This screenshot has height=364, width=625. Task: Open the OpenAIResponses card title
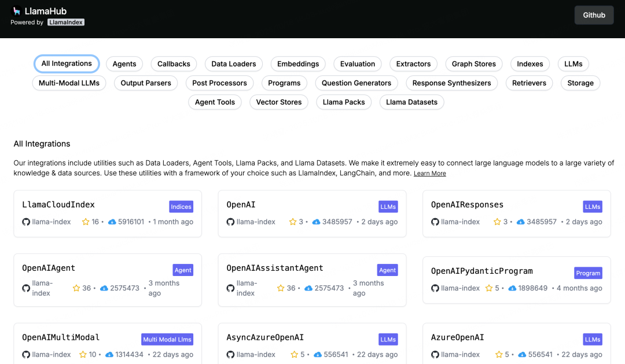pyautogui.click(x=467, y=204)
